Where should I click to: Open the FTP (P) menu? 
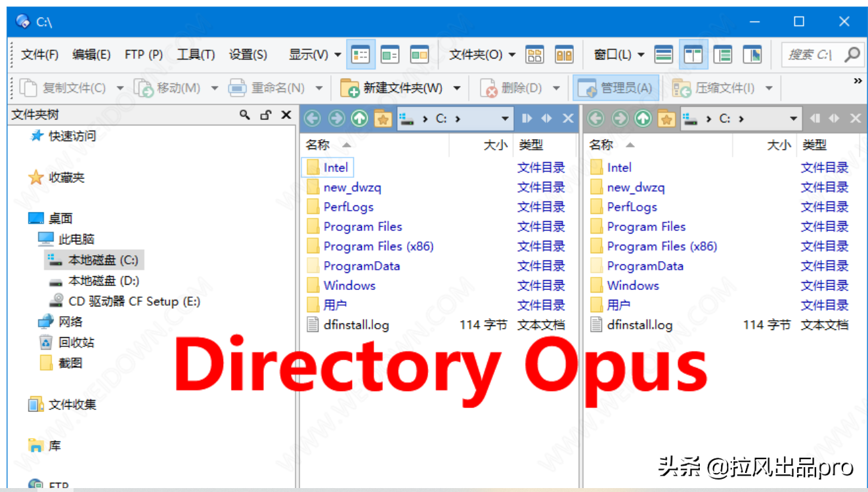click(143, 54)
